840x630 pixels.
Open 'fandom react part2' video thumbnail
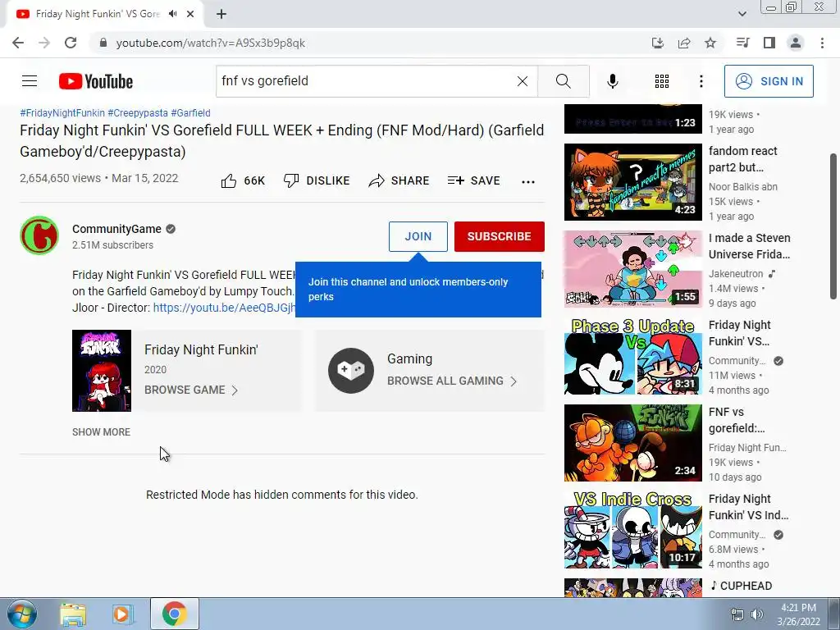pos(632,182)
